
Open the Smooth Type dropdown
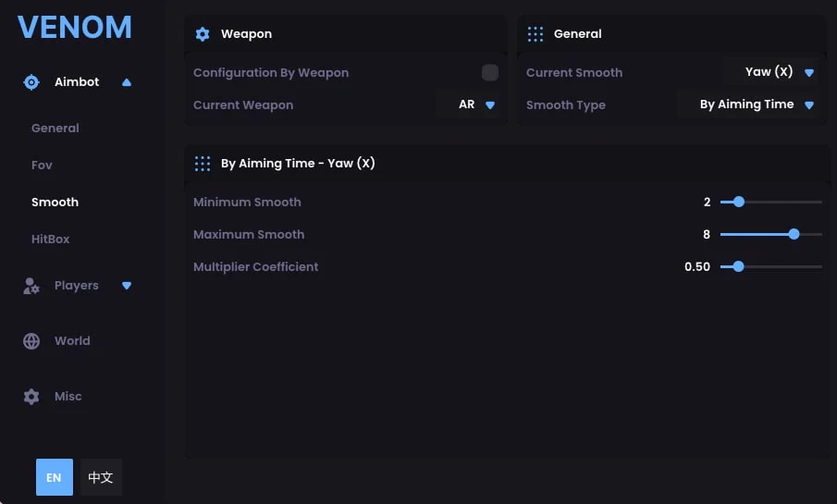click(748, 104)
